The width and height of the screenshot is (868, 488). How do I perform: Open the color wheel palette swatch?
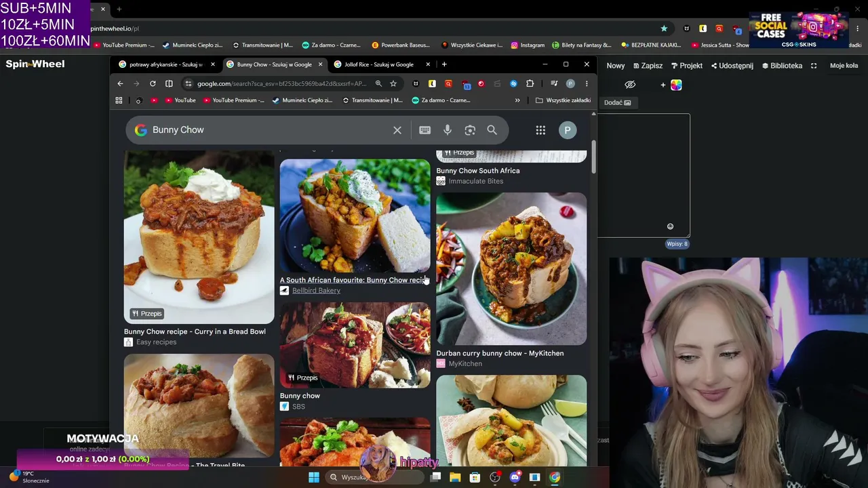(676, 85)
